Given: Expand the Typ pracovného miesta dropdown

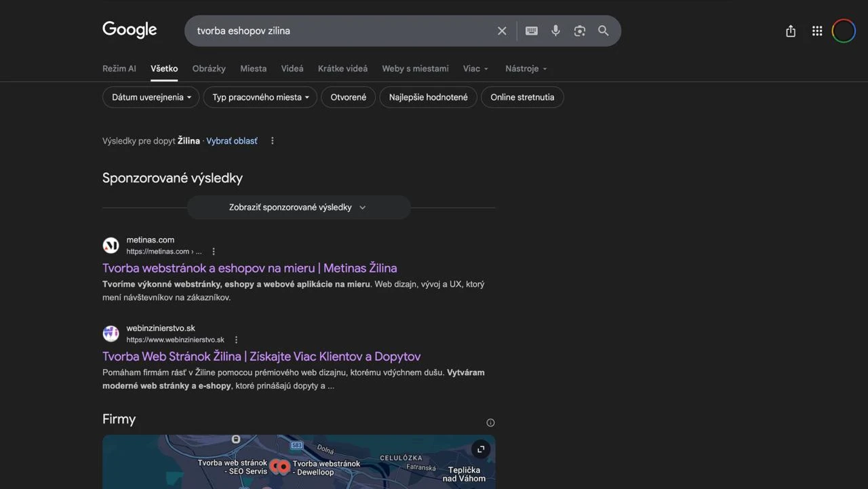Looking at the screenshot, I should [x=260, y=97].
